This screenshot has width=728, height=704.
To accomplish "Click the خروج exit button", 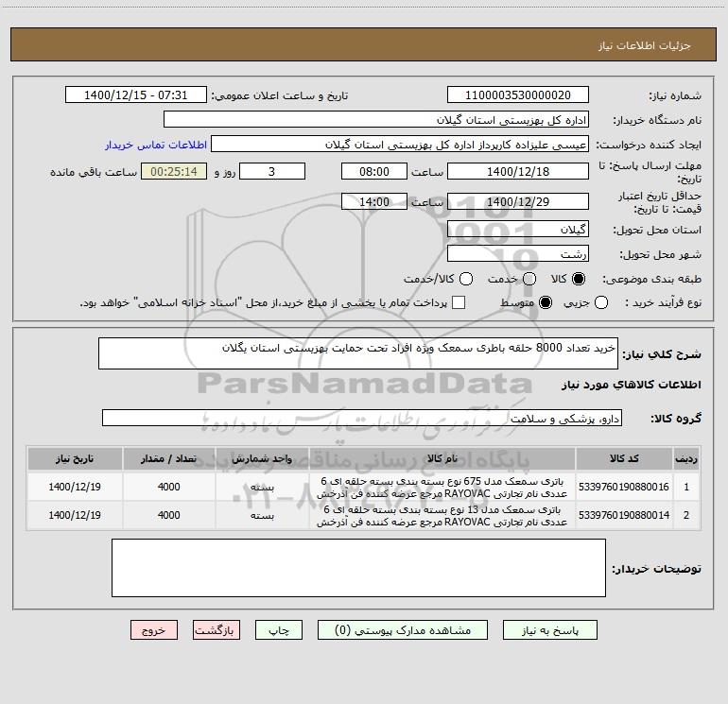I will [154, 630].
